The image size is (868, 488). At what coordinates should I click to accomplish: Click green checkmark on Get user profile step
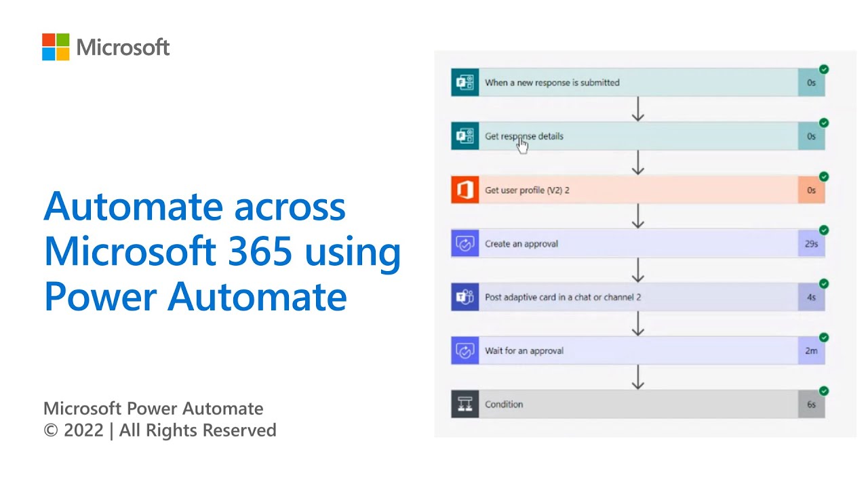824,176
